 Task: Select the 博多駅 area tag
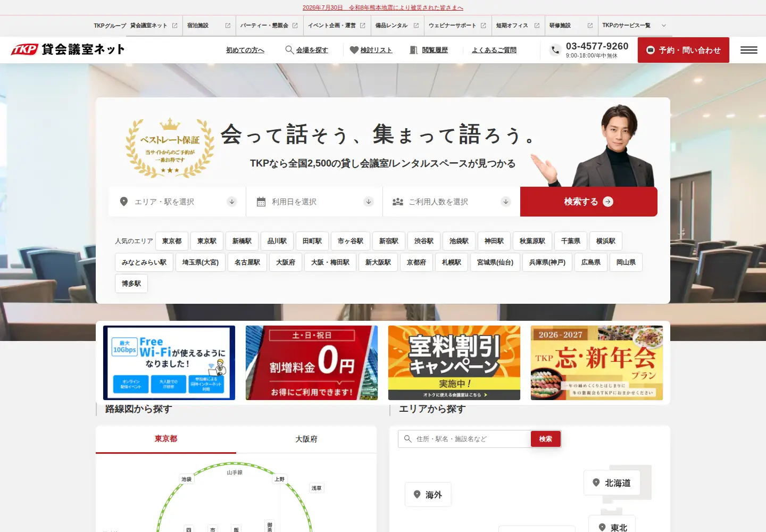(x=131, y=284)
